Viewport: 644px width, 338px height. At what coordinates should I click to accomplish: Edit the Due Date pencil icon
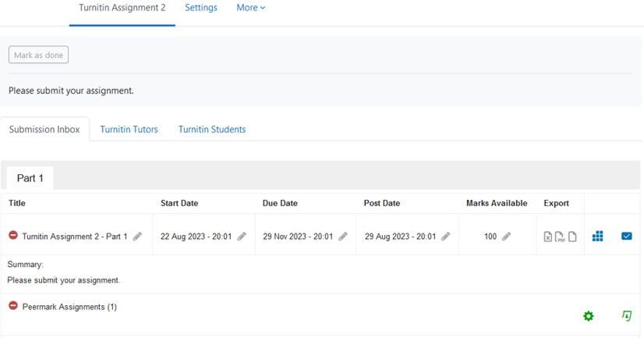pyautogui.click(x=343, y=237)
